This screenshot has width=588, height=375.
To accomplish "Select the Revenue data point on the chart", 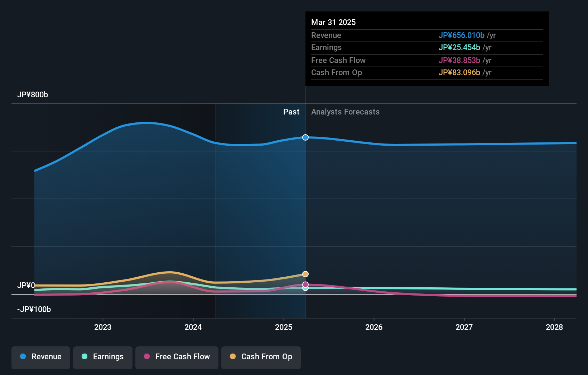I will click(x=305, y=137).
